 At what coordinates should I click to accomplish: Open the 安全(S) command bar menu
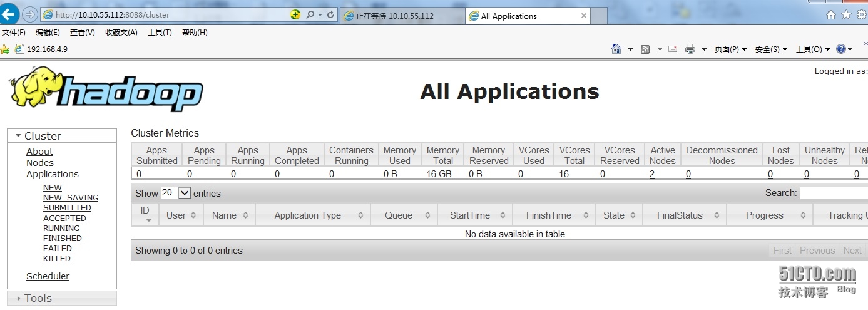(771, 49)
